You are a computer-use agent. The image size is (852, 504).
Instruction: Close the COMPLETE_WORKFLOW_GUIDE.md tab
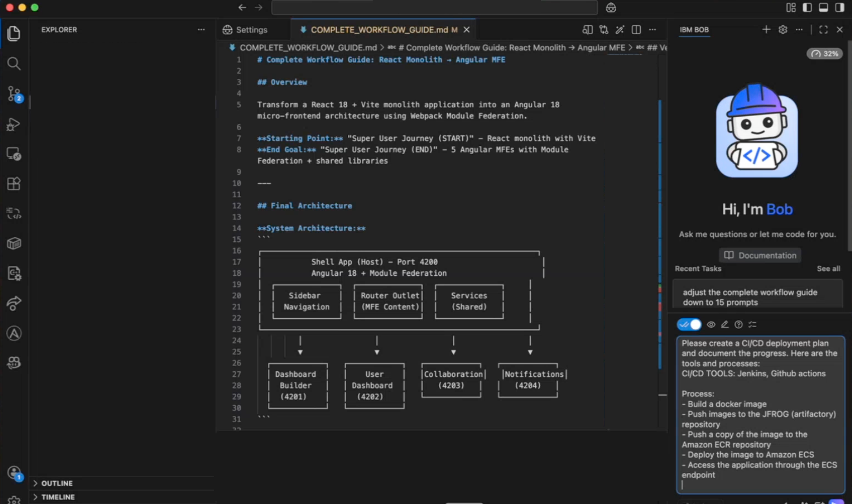click(467, 30)
